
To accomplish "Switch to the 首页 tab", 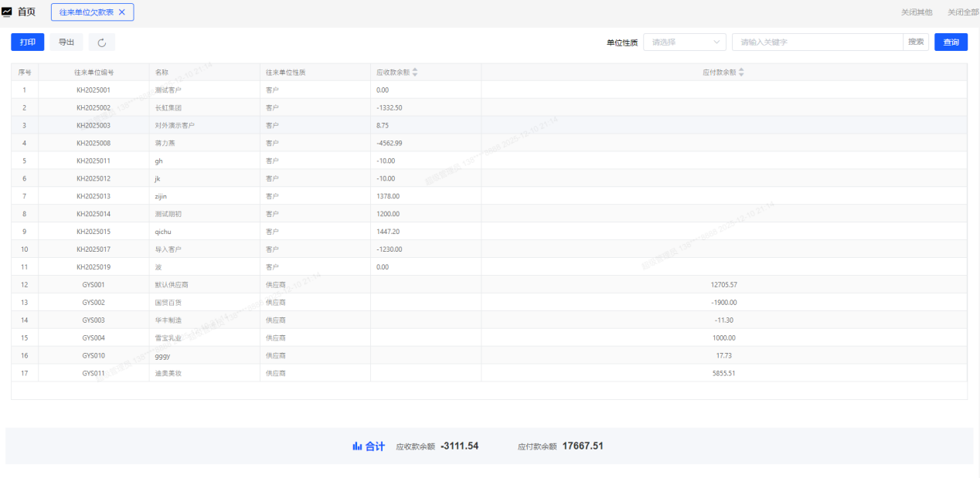I will pyautogui.click(x=26, y=12).
